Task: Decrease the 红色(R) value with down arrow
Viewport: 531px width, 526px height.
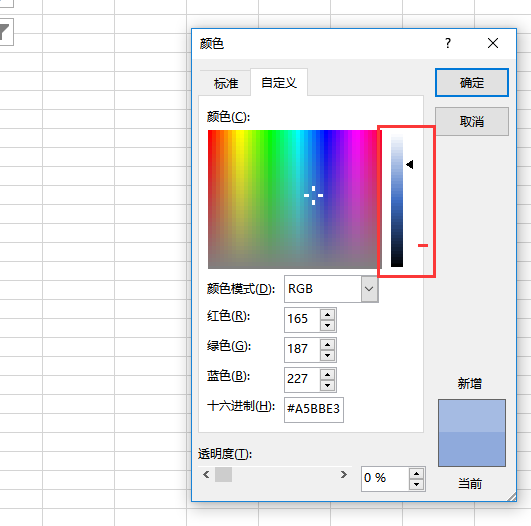Action: (327, 325)
